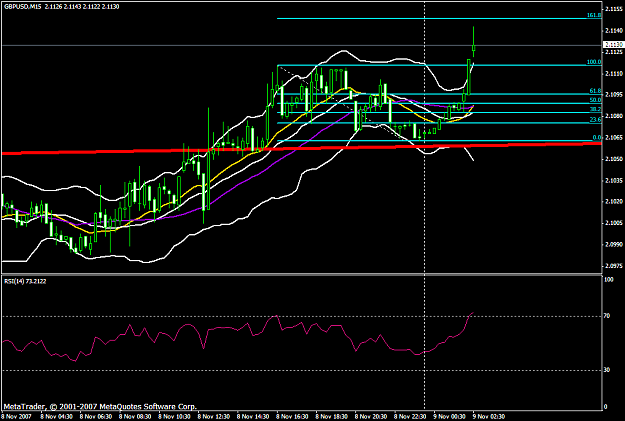Click the RSI scale value 100
Viewport: 625px width, 421px height.
pos(609,280)
